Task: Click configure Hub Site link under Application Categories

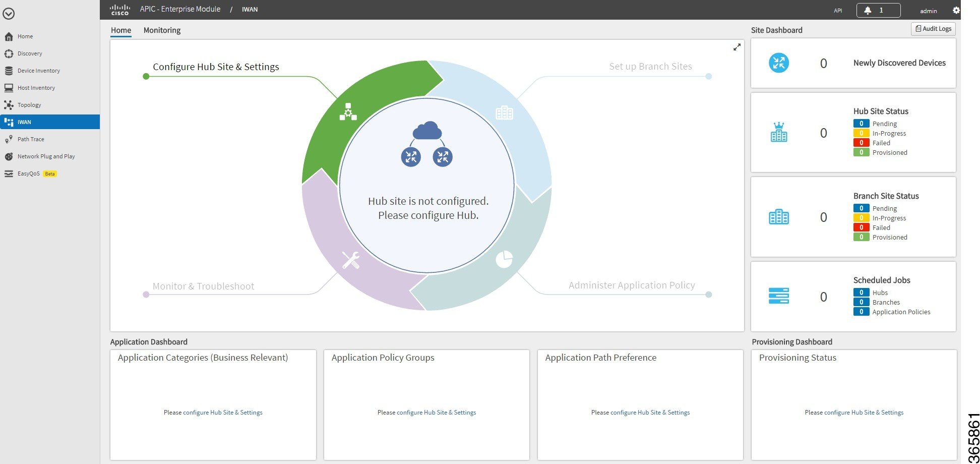Action: pyautogui.click(x=223, y=413)
